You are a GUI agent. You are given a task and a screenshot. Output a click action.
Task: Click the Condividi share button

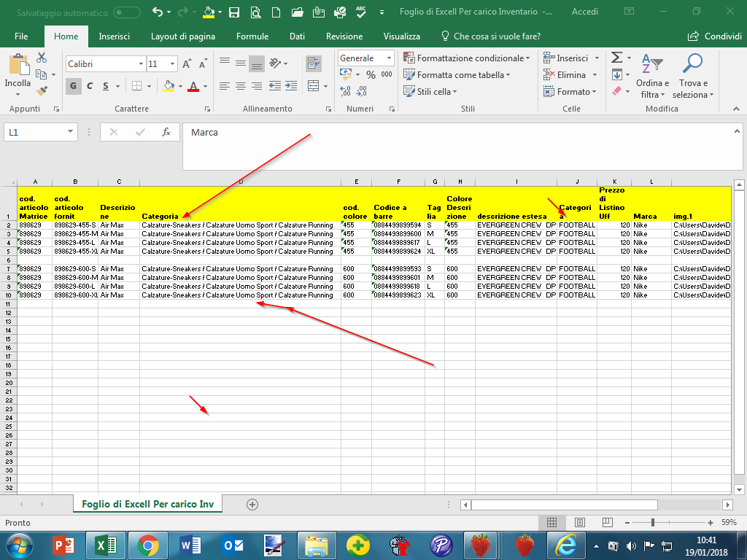(715, 36)
